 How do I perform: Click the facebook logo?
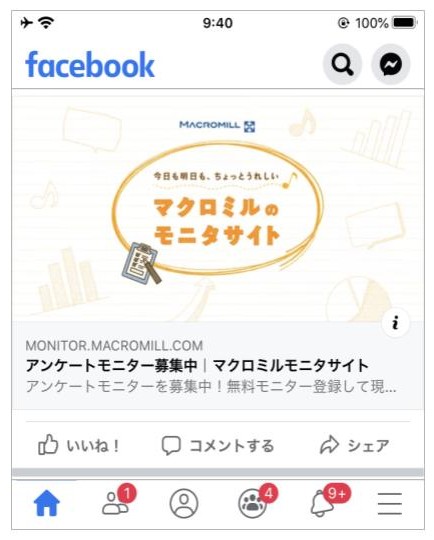click(x=90, y=64)
